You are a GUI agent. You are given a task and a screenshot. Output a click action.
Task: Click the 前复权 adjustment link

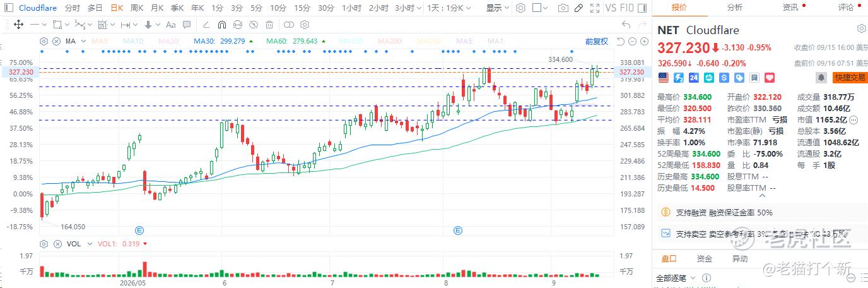click(596, 41)
